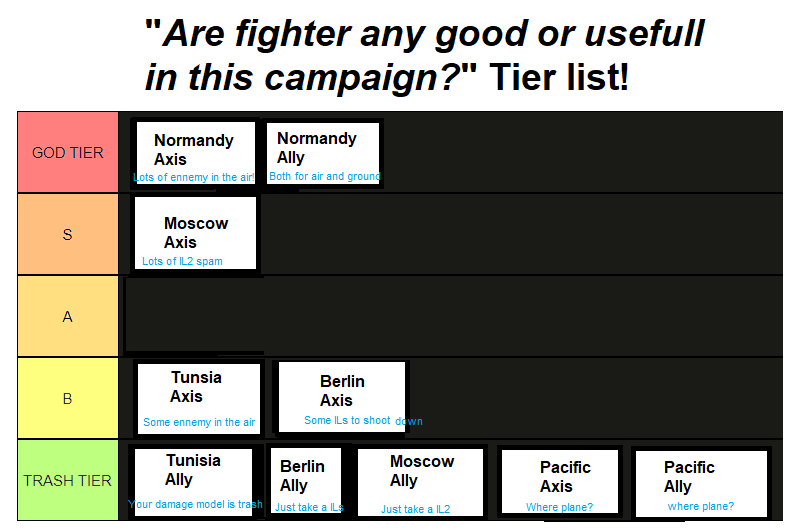
Task: Select the orange S tier label
Action: pyautogui.click(x=68, y=235)
